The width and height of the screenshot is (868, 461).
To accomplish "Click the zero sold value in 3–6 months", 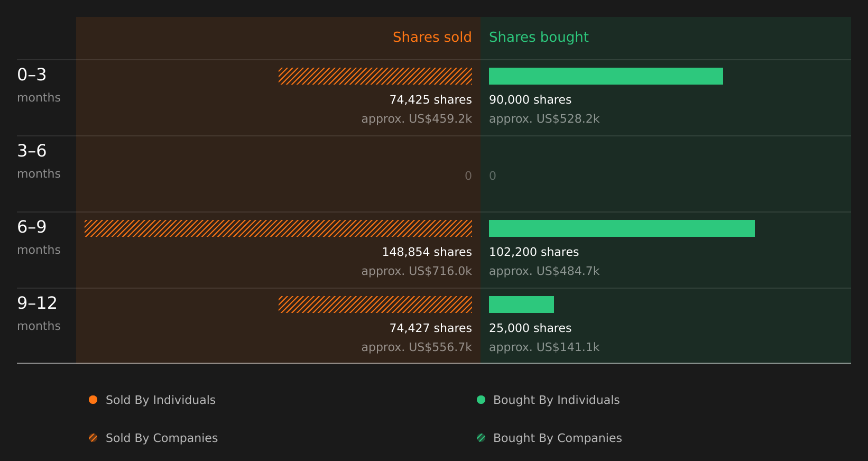I will pyautogui.click(x=468, y=176).
